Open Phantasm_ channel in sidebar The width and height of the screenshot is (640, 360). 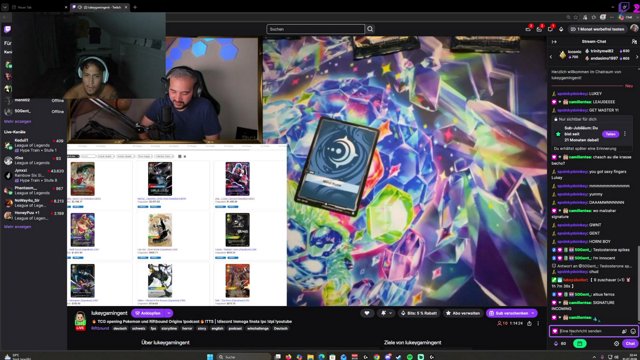click(34, 190)
